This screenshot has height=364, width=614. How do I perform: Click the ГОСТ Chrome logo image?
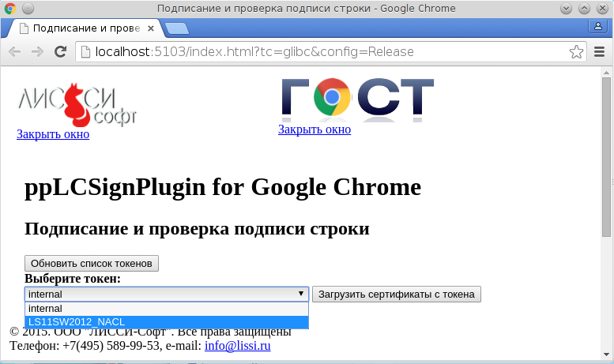357,99
